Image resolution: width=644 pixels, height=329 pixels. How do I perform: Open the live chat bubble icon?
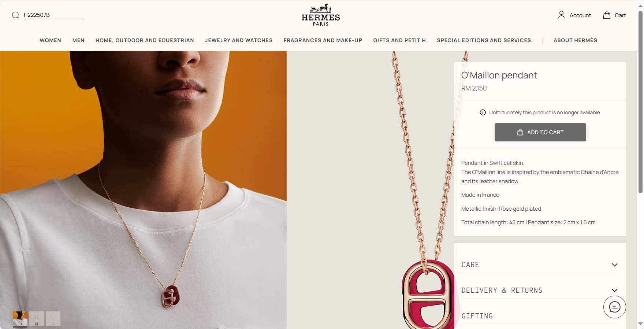[615, 307]
